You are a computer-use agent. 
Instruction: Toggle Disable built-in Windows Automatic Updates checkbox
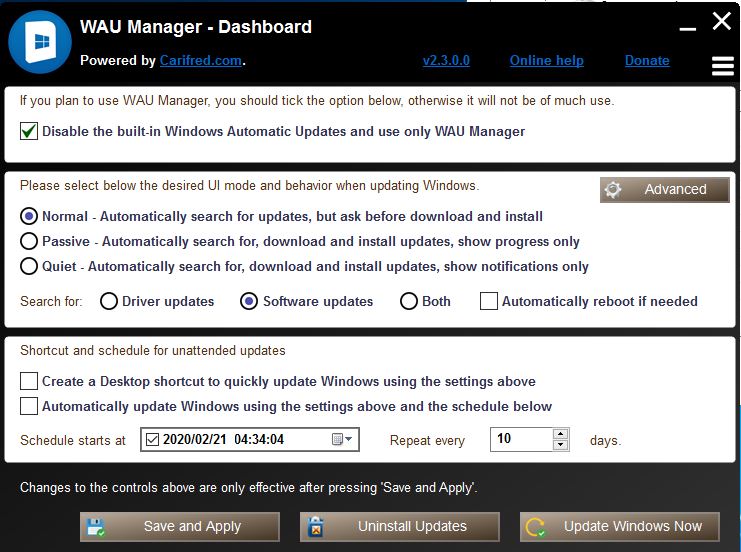(x=29, y=131)
